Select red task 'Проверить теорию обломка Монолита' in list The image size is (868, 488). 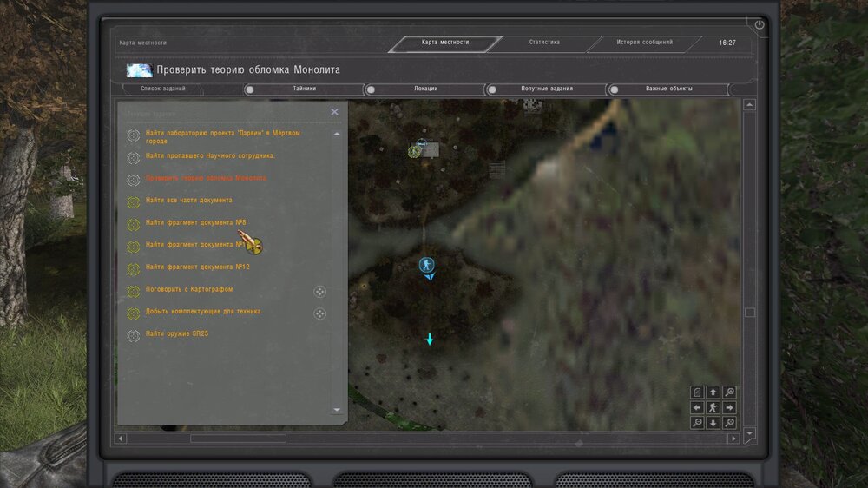(x=206, y=178)
